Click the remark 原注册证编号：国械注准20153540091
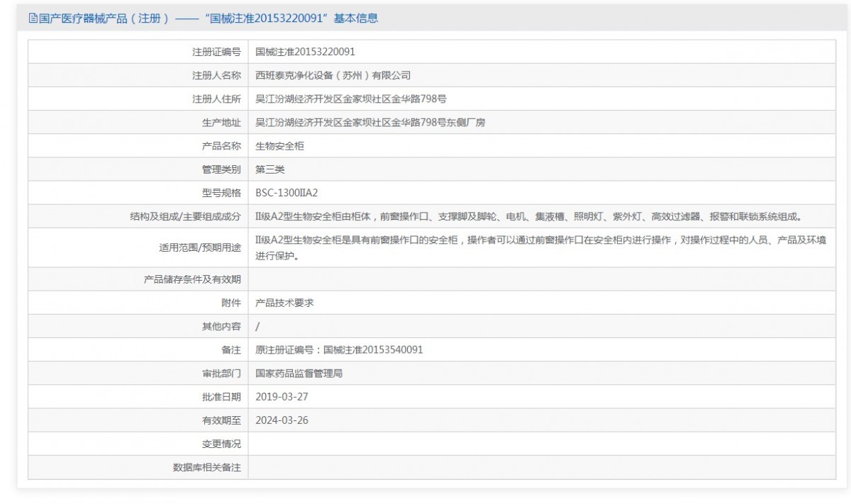The width and height of the screenshot is (851, 504). (339, 349)
